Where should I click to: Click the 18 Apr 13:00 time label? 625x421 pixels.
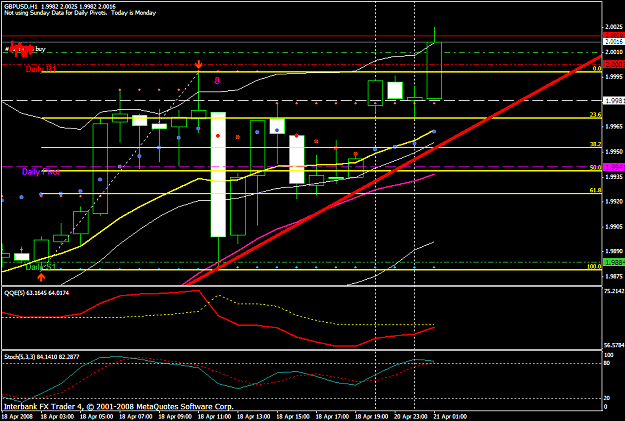click(254, 417)
